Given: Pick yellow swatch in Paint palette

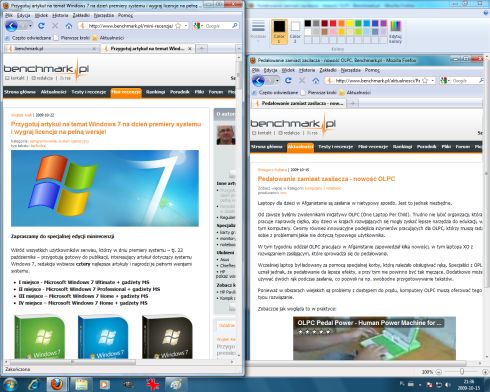Looking at the screenshot, I should (x=350, y=23).
